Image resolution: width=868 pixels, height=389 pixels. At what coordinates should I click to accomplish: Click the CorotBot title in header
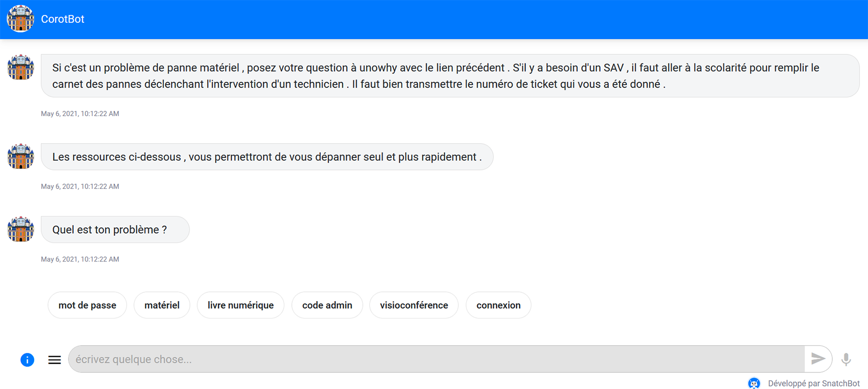click(63, 19)
